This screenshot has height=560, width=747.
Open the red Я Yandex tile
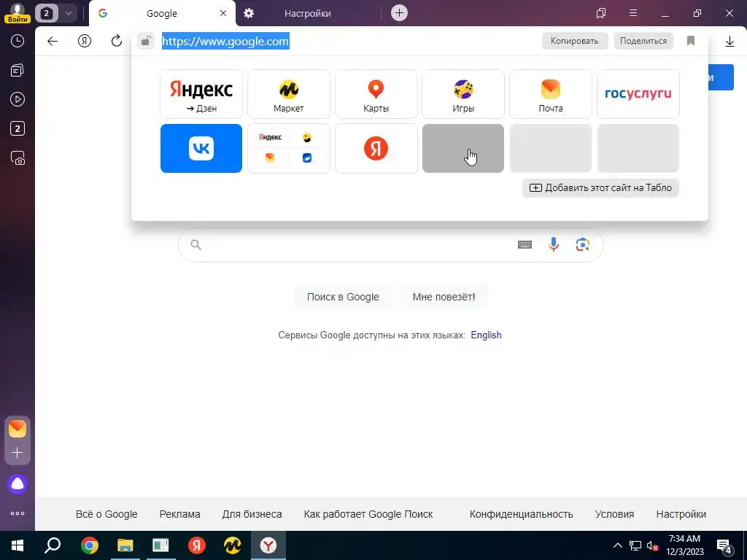(376, 149)
